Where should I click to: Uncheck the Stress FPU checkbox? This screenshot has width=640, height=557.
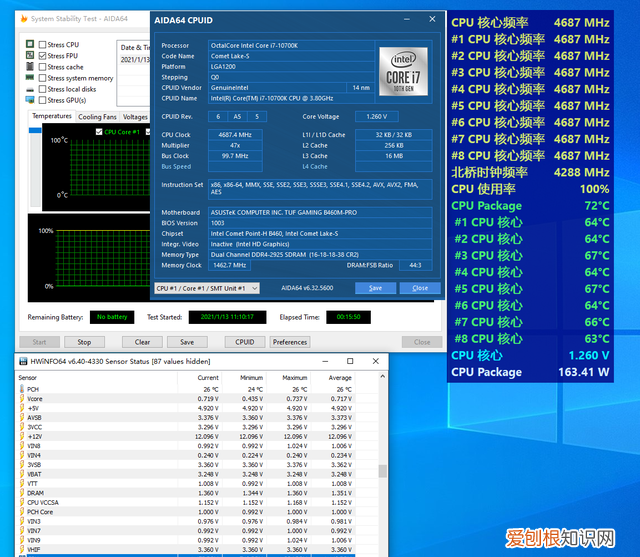42,55
